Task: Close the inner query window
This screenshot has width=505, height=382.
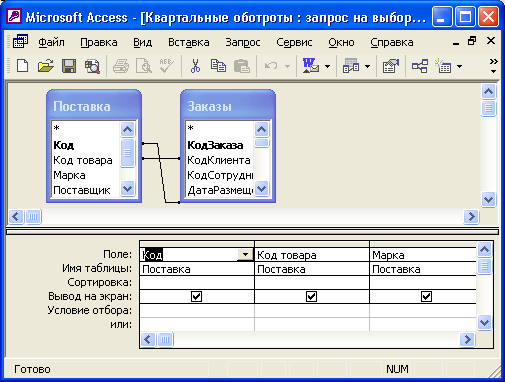Action: [491, 41]
